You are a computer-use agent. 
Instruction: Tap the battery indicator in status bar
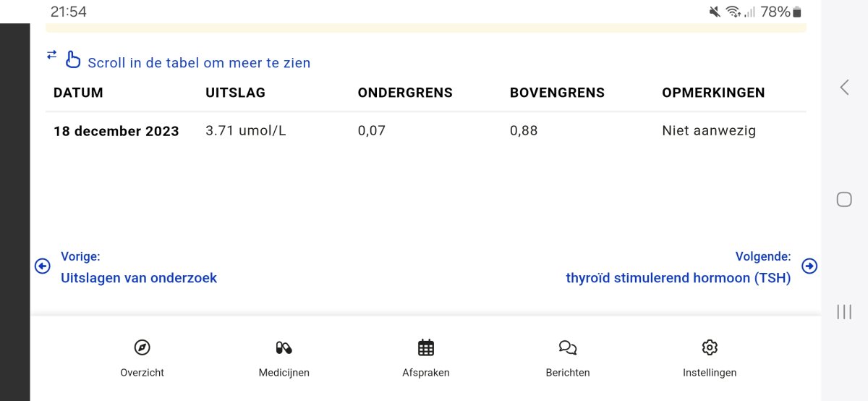click(x=797, y=12)
